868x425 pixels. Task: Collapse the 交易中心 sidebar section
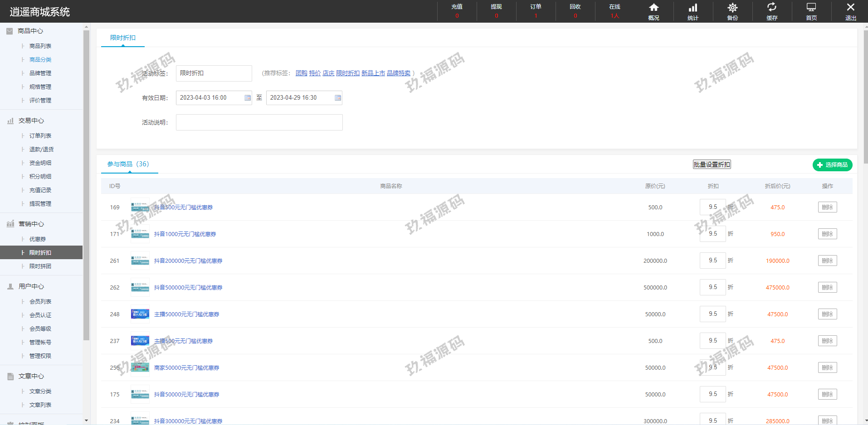coord(31,121)
